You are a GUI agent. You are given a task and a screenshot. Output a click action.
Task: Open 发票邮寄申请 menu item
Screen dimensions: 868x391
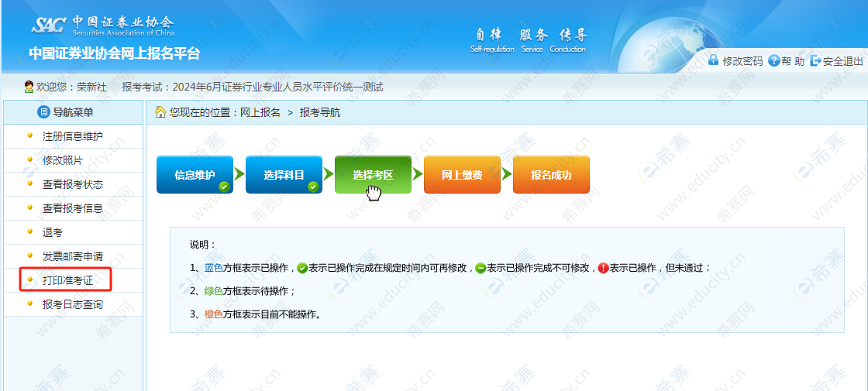pyautogui.click(x=73, y=256)
